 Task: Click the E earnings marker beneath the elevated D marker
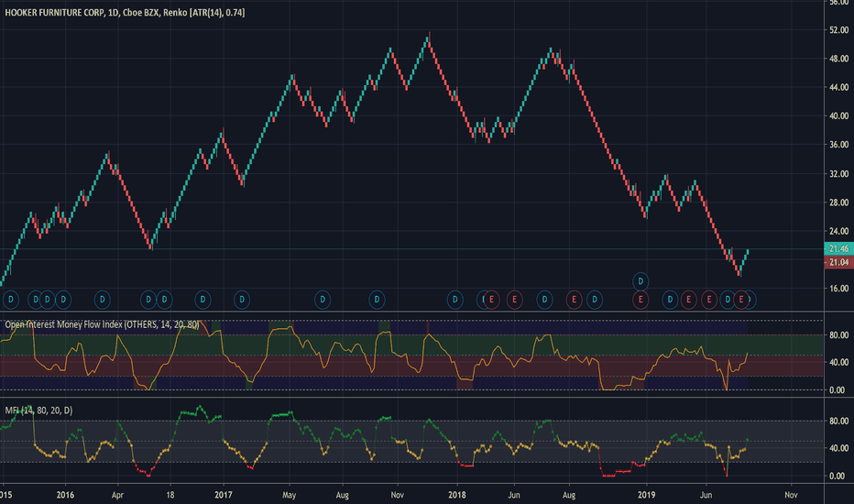pos(640,299)
